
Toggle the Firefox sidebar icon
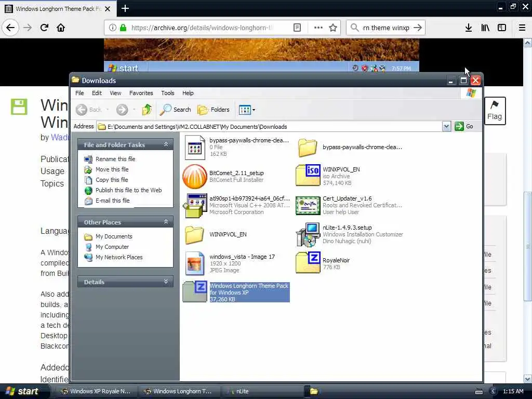tap(502, 28)
